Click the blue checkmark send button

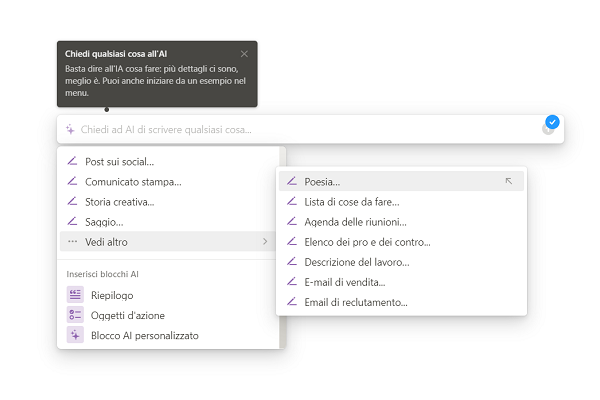[x=552, y=123]
